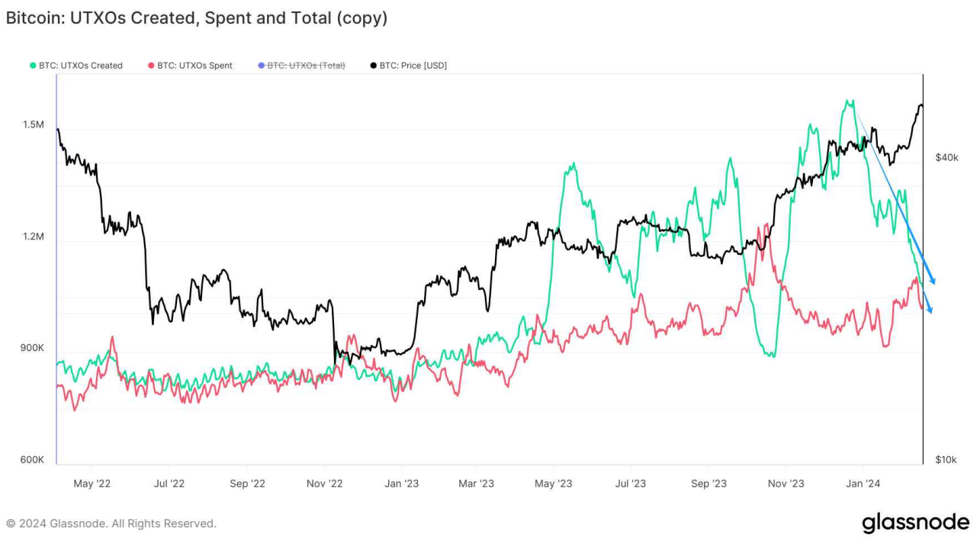Click the purple UTXOs (Total) legend dot

(x=261, y=66)
